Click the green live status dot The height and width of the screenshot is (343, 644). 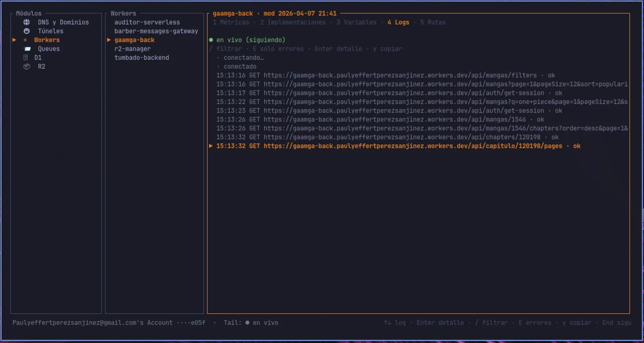click(211, 40)
